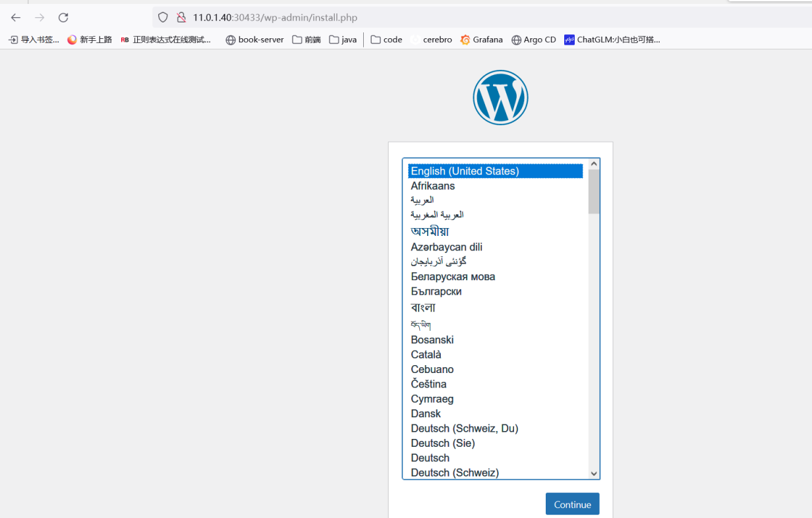
Task: Select Deutsch (Sie) language
Action: point(496,443)
